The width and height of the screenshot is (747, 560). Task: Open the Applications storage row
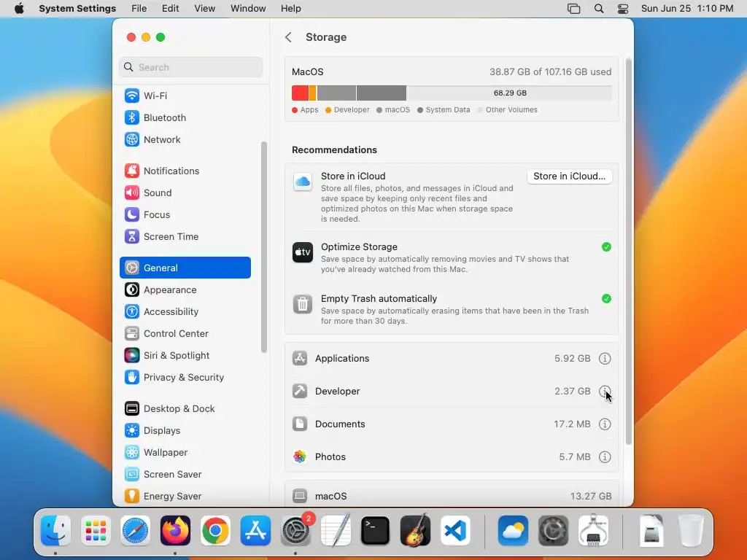click(452, 359)
